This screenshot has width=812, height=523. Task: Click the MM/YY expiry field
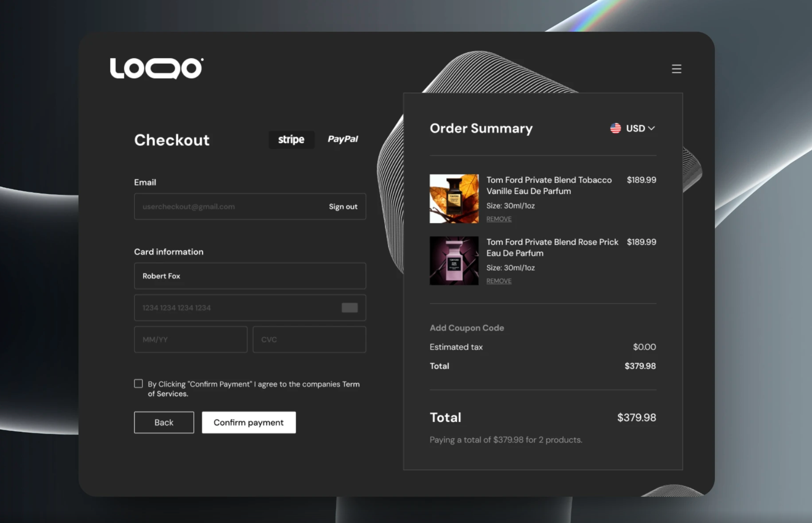(x=191, y=340)
